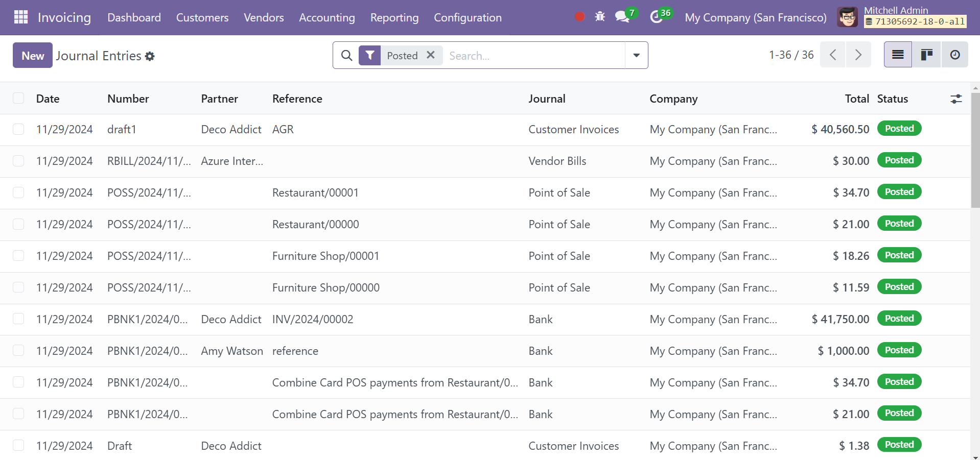Remove the Posted filter facet

431,55
